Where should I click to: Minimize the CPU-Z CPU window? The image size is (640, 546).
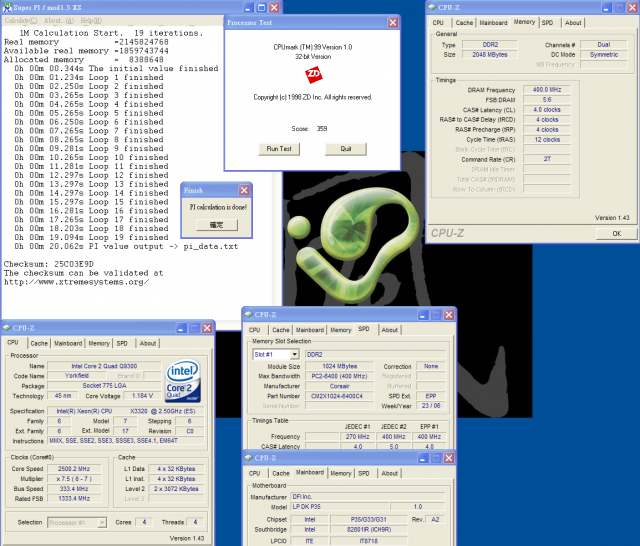182,328
